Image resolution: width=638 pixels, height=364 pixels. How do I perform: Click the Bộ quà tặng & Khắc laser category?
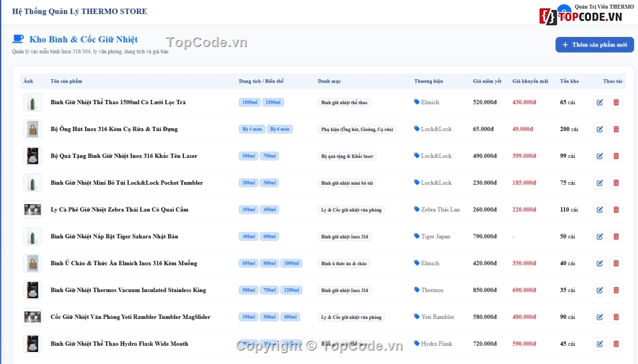(347, 156)
